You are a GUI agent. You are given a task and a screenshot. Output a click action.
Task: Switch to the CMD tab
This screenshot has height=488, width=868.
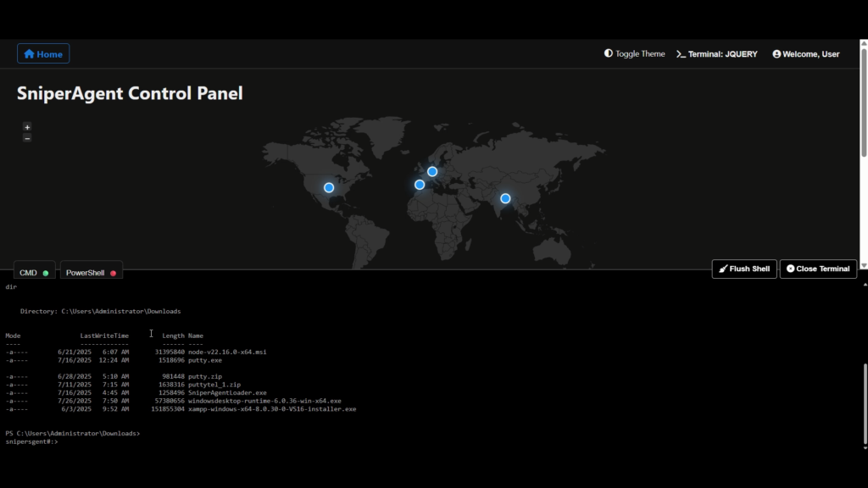[x=34, y=273]
